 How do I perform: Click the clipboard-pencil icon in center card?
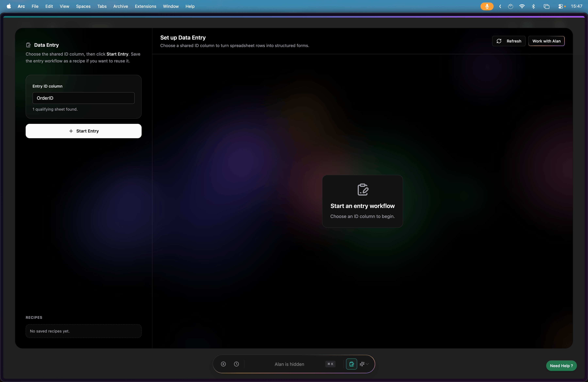pyautogui.click(x=363, y=190)
